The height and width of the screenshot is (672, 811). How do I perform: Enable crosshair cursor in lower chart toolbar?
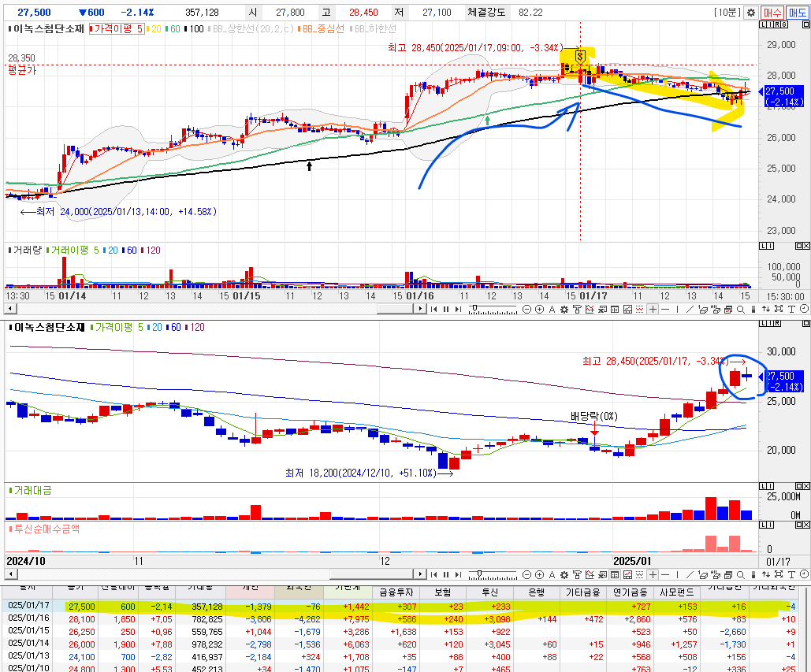click(653, 574)
